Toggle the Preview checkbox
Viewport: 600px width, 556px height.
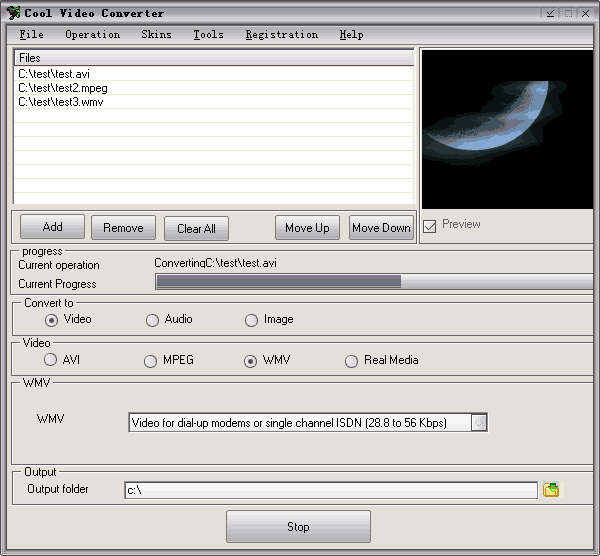(x=429, y=225)
